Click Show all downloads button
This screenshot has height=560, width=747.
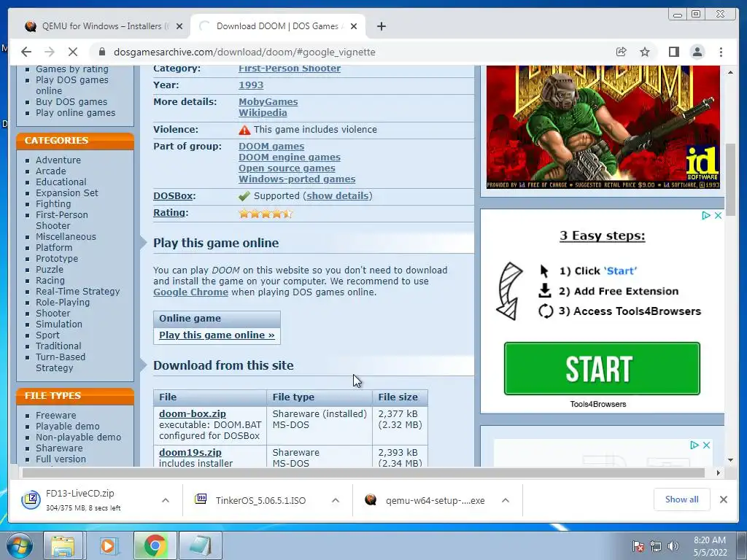pos(682,499)
